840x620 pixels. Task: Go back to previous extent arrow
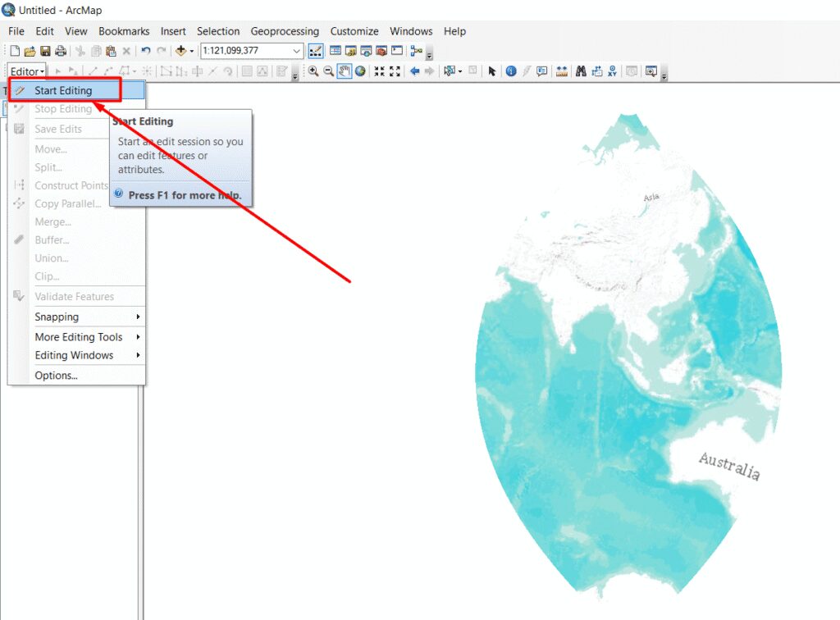tap(414, 71)
